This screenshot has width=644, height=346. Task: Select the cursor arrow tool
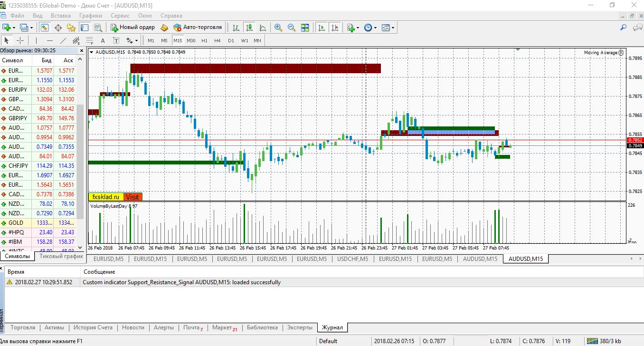7,40
